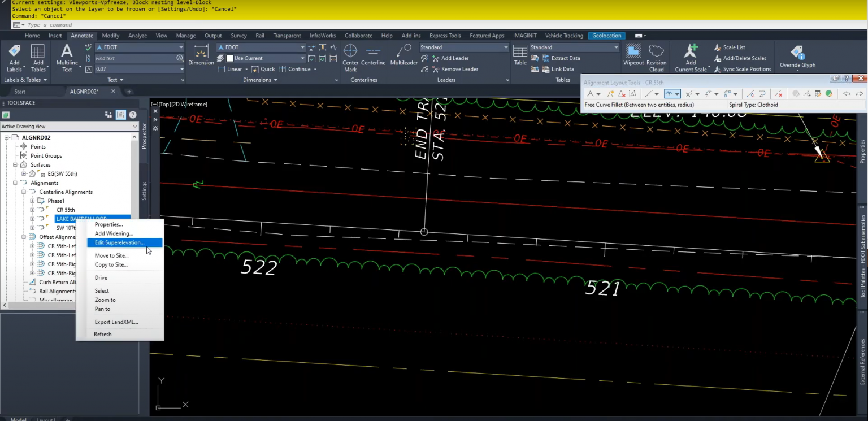Click the dimension layer color swatch
This screenshot has width=868, height=421.
point(230,58)
